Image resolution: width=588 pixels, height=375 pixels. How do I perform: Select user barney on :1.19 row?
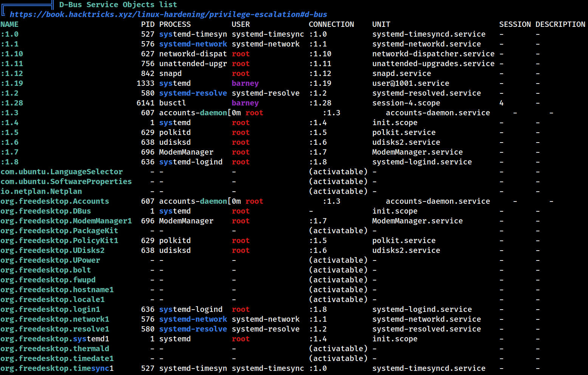pyautogui.click(x=245, y=83)
